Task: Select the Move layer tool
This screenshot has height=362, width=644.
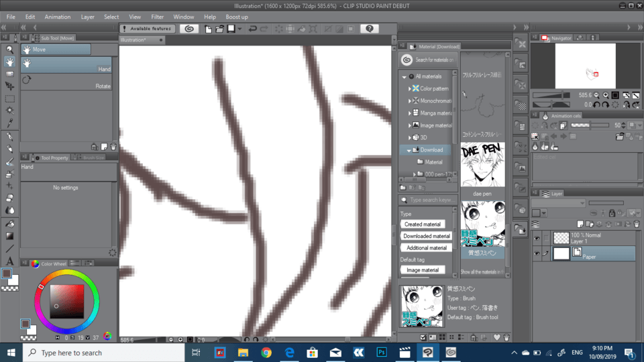Action: (x=9, y=86)
